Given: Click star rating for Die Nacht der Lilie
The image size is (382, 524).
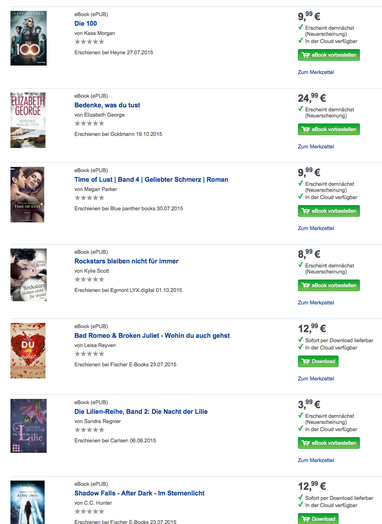Looking at the screenshot, I should click(x=89, y=430).
